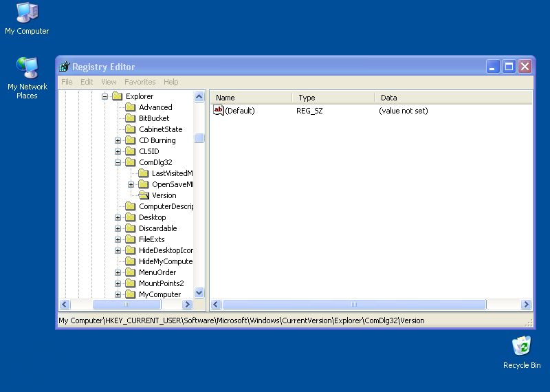550x392 pixels.
Task: Select the MenuOrder folder icon
Action: click(130, 272)
